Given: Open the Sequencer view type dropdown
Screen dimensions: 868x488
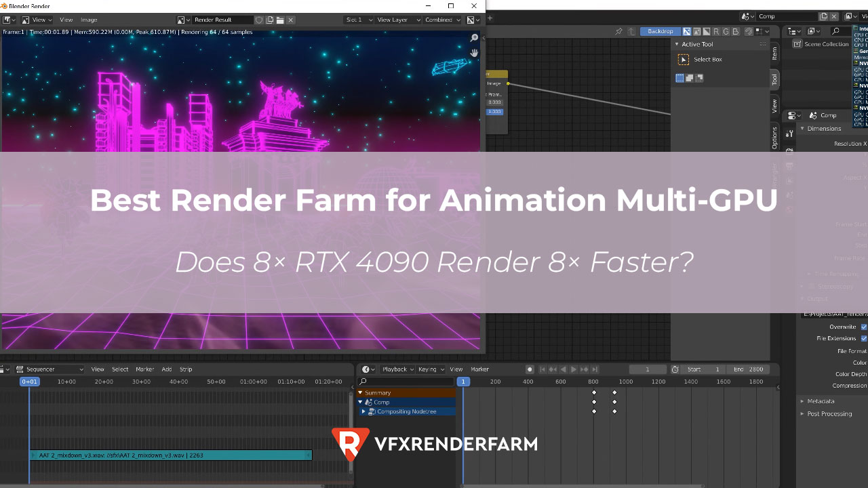Looking at the screenshot, I should pyautogui.click(x=50, y=369).
